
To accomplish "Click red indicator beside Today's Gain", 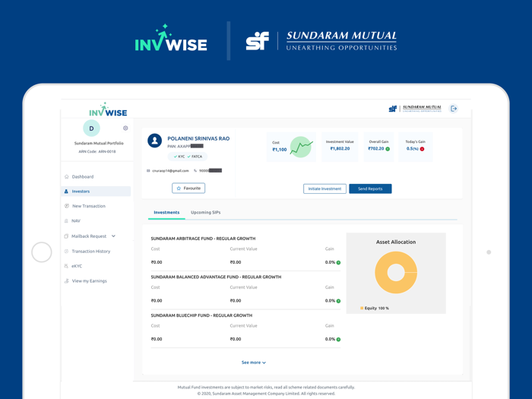I will point(422,149).
